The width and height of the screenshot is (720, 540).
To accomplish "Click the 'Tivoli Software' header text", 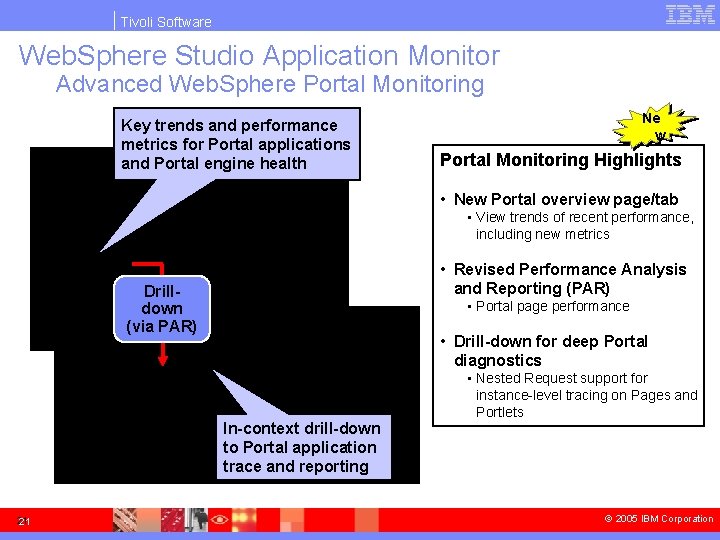I will point(166,22).
